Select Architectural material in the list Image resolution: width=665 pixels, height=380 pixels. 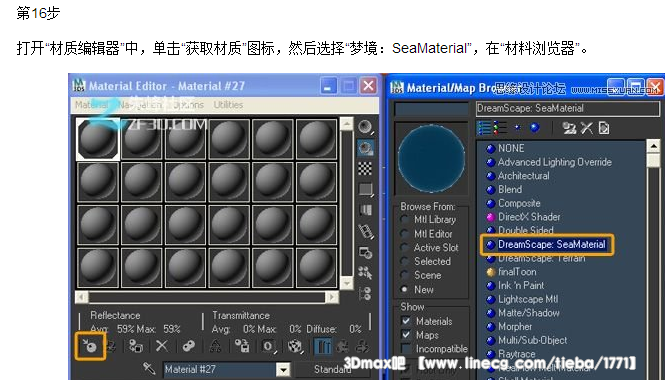tap(523, 176)
